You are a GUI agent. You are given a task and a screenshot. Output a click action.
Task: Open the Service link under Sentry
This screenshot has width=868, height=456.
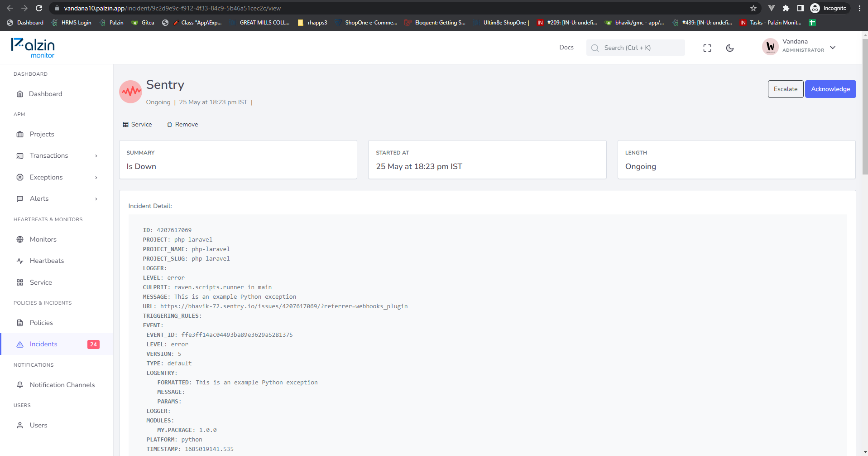(x=137, y=124)
